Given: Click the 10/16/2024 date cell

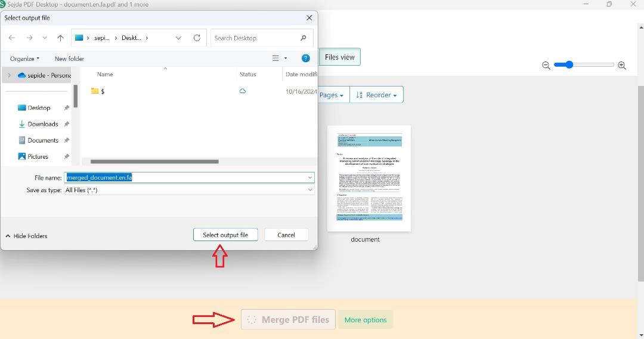Looking at the screenshot, I should click(301, 92).
